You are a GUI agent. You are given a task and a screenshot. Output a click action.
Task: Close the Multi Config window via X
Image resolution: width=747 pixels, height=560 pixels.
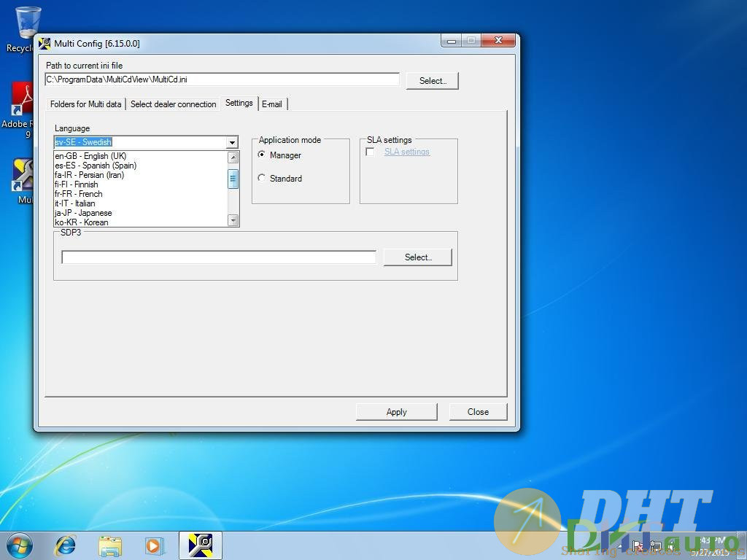(498, 41)
